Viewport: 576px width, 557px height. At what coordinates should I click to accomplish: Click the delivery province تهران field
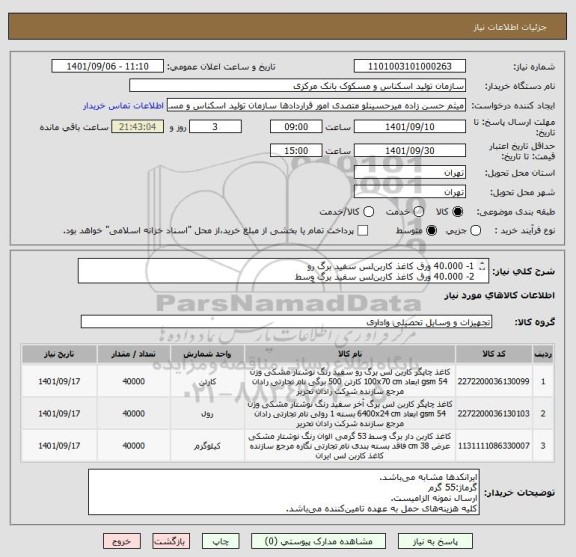(410, 173)
